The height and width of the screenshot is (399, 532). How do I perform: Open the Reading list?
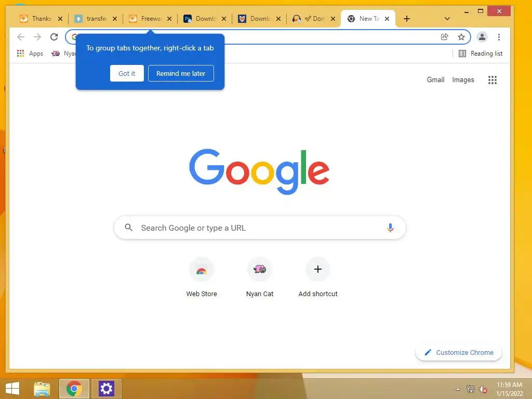pyautogui.click(x=481, y=54)
